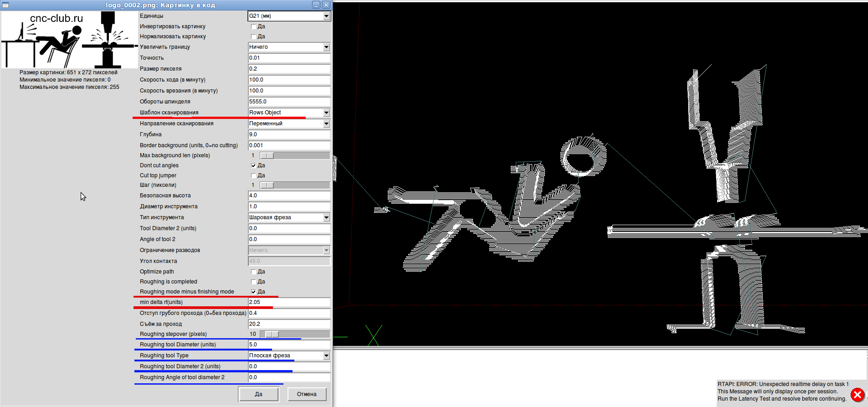Open Увеличить границу dropdown

pos(289,47)
